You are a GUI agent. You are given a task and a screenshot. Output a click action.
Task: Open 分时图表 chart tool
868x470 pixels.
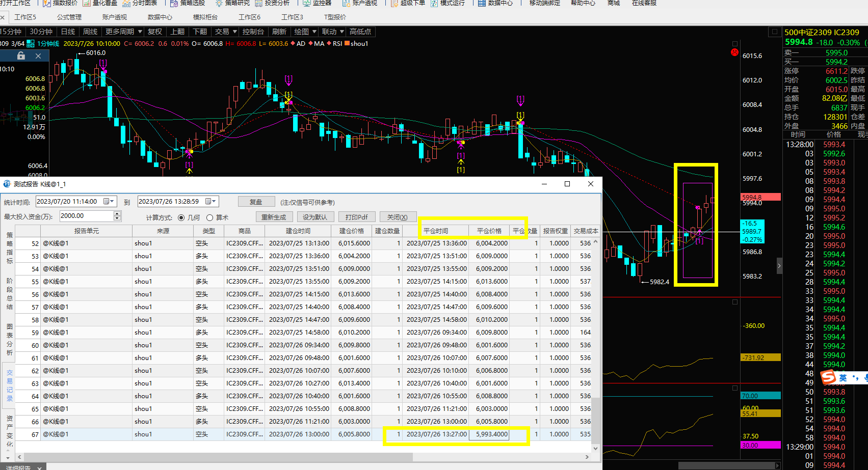pos(140,3)
